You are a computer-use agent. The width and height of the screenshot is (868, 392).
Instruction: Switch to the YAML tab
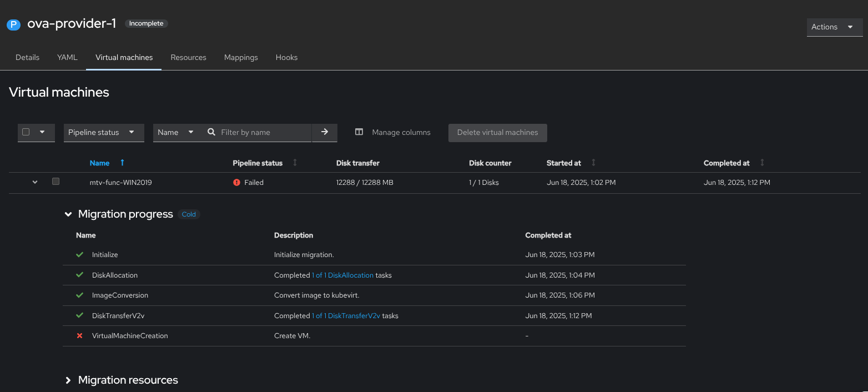pos(67,57)
